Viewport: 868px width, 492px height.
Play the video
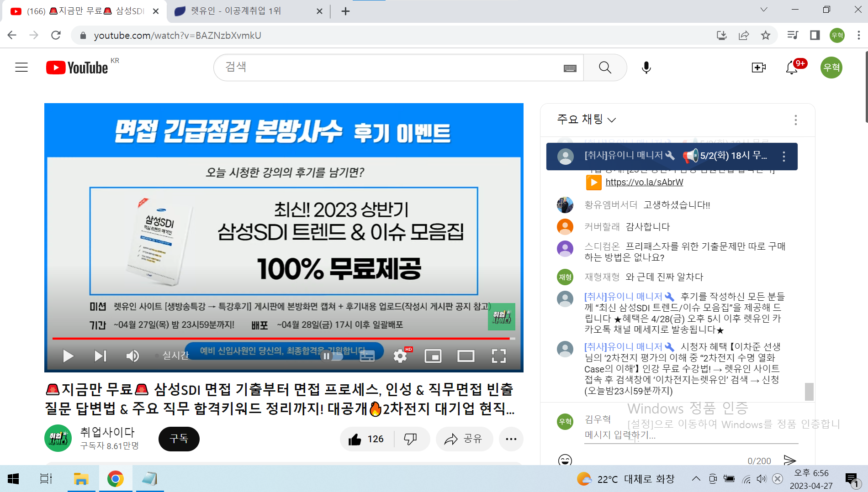coord(68,356)
